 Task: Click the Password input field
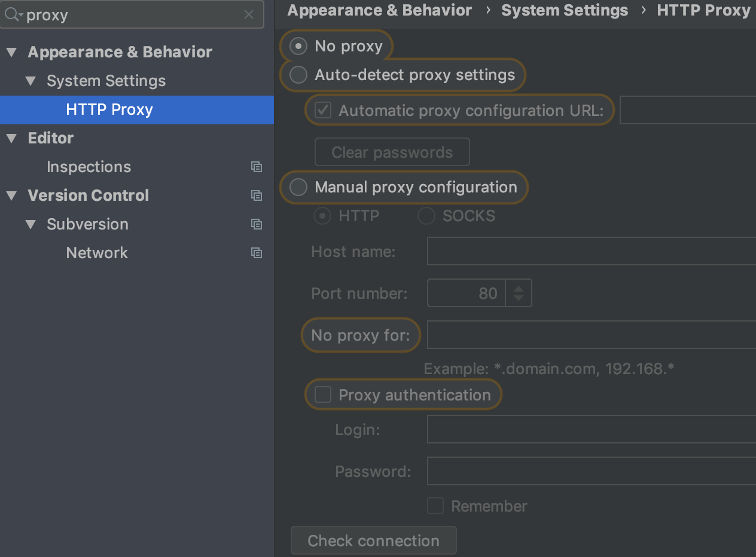pyautogui.click(x=592, y=471)
